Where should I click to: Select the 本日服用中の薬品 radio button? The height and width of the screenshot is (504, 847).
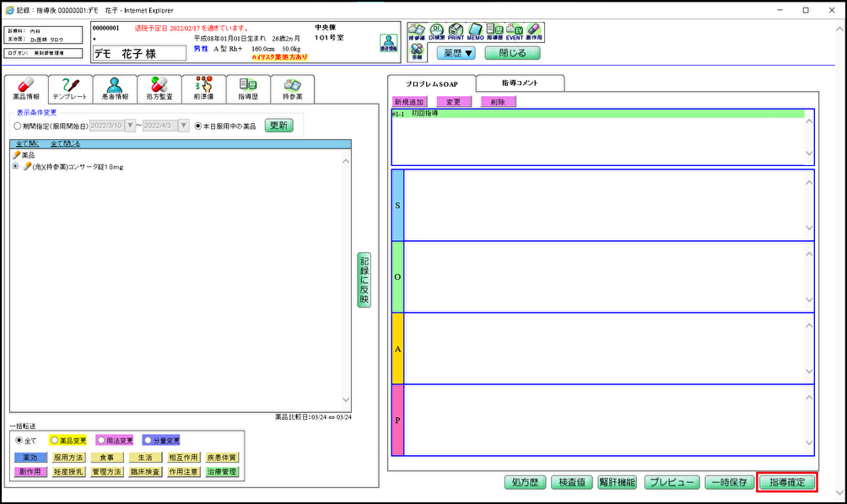click(x=199, y=124)
